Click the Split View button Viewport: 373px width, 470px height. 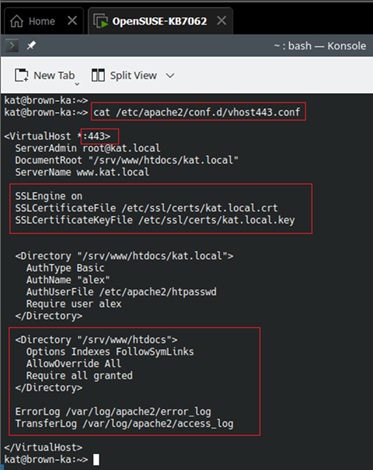tap(124, 75)
